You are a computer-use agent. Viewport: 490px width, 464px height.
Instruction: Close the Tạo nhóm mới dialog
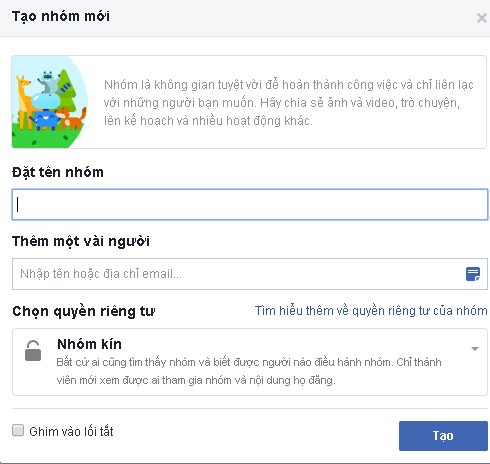pyautogui.click(x=481, y=18)
